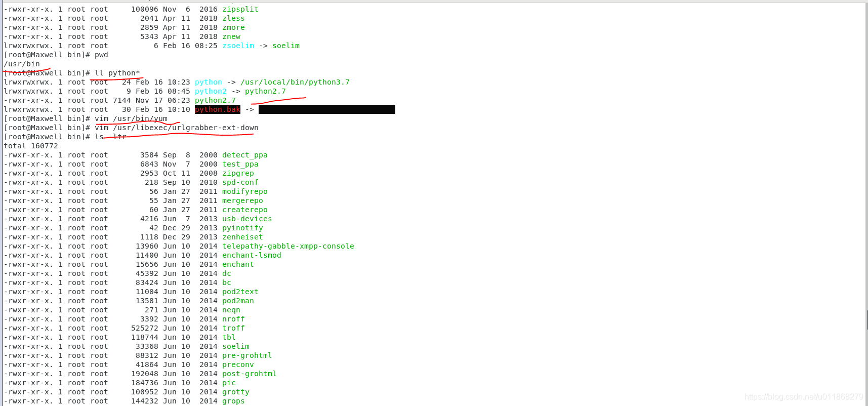
Task: Click the zmore file name
Action: coord(233,27)
